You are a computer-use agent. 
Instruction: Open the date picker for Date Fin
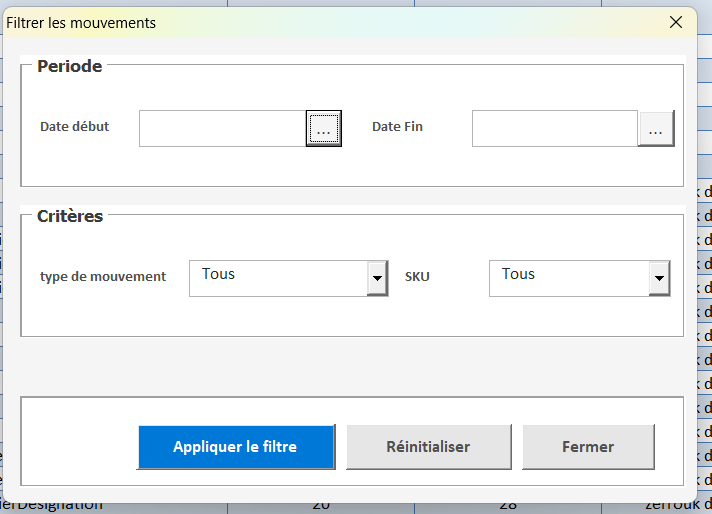tap(656, 129)
